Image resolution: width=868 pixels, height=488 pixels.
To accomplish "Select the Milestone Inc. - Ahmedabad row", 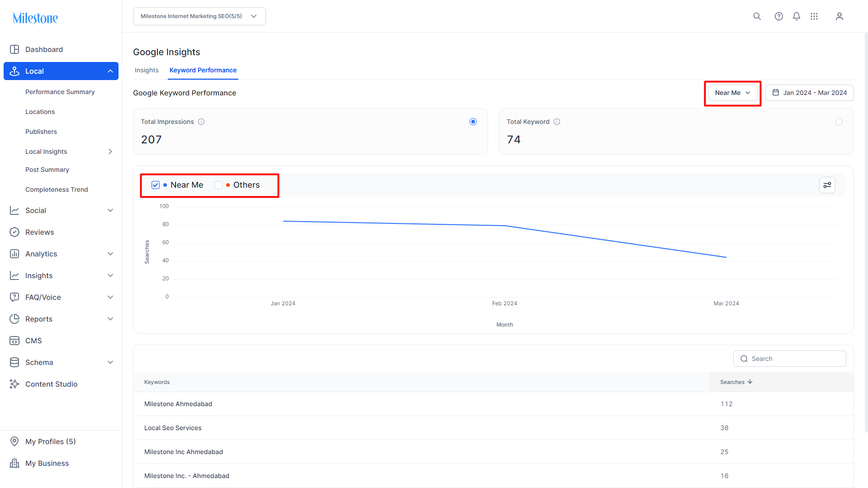I will 493,476.
